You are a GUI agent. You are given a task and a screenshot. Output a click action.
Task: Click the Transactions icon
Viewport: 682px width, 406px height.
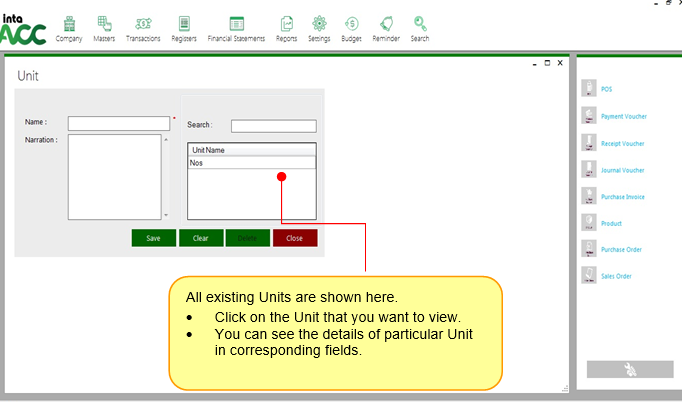point(143,24)
